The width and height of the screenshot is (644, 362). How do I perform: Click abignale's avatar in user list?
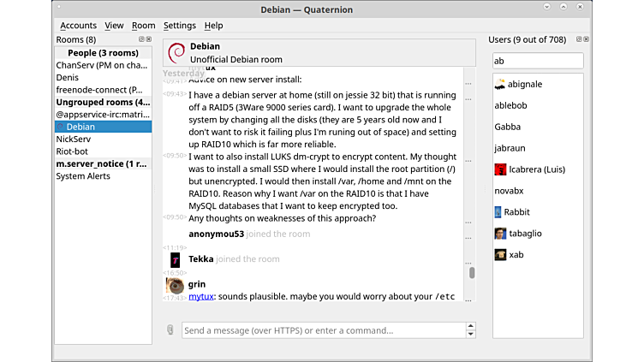(500, 84)
